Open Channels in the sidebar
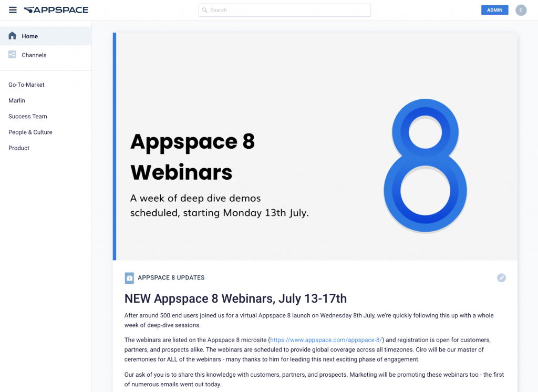Image resolution: width=538 pixels, height=392 pixels. click(x=46, y=55)
